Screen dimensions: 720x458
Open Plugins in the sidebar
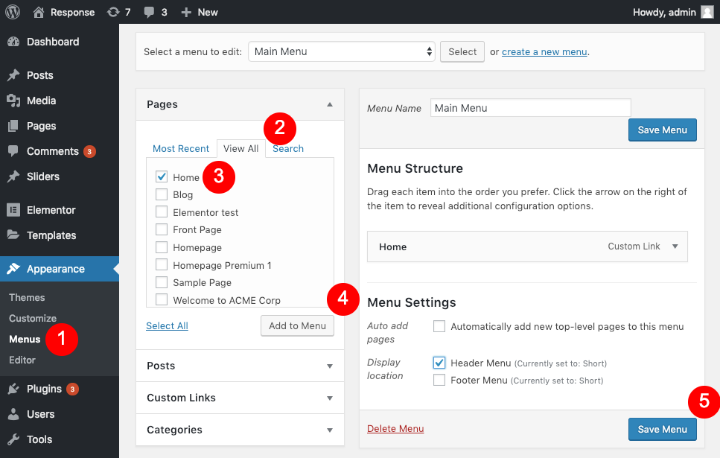pyautogui.click(x=44, y=389)
